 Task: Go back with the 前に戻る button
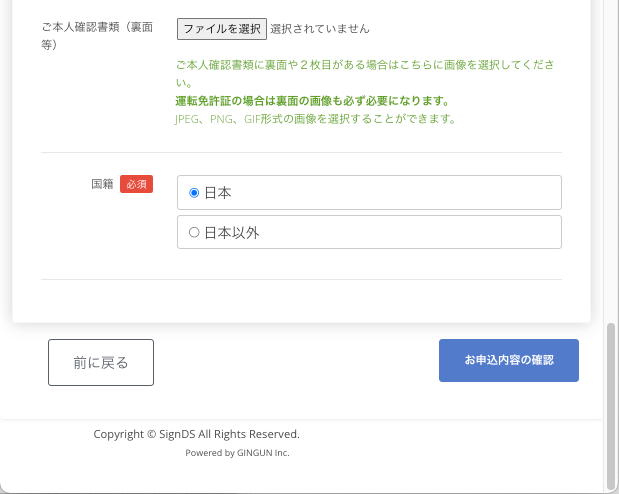[x=101, y=362]
